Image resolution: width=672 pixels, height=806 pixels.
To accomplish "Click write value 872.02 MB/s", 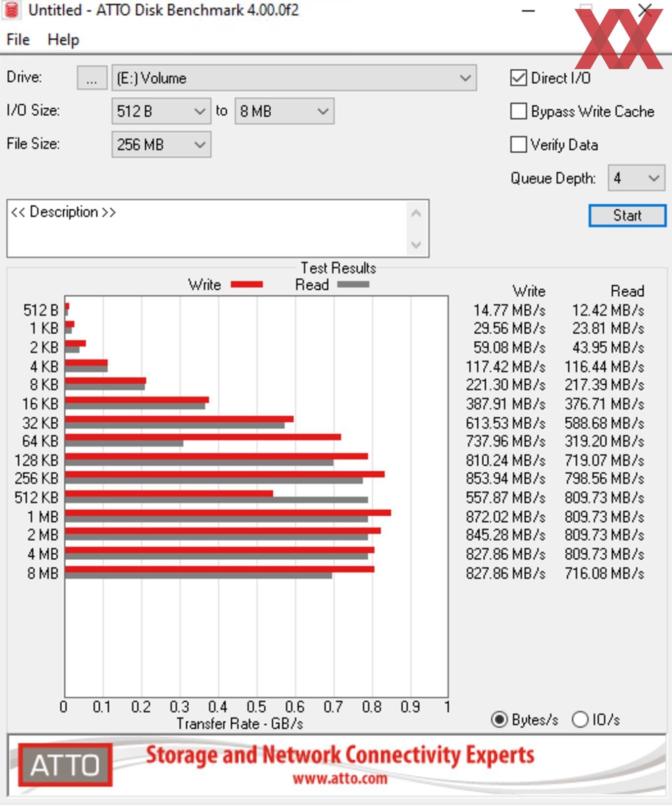I will tap(505, 517).
